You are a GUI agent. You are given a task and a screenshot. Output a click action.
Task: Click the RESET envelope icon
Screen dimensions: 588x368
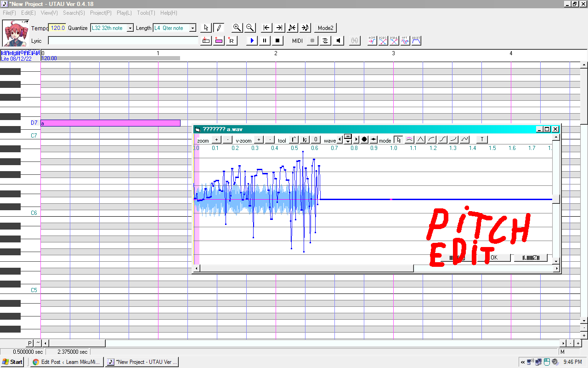tap(416, 41)
